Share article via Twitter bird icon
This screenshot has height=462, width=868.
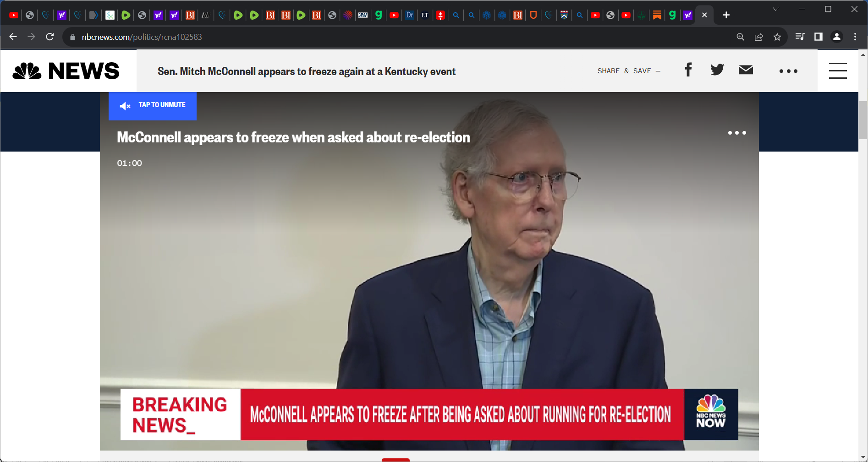click(717, 70)
